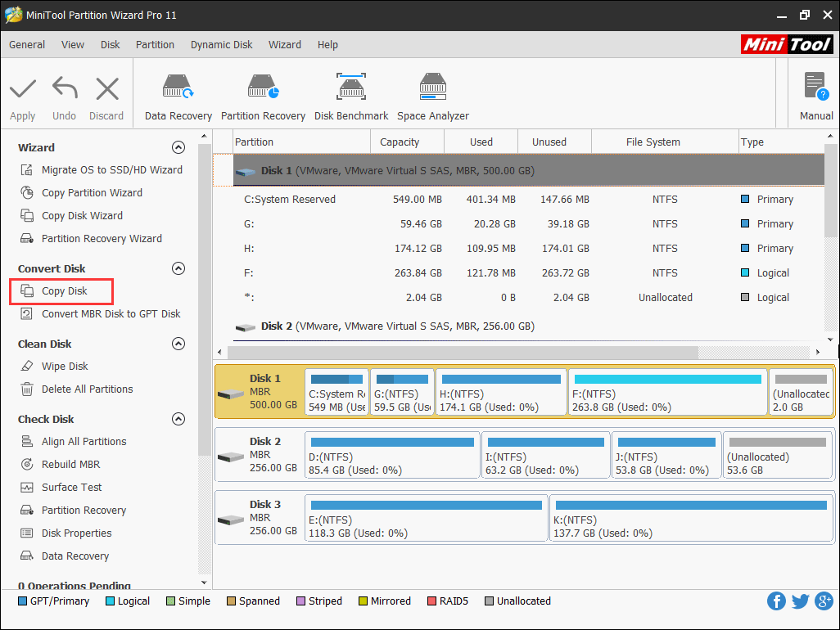
Task: Collapse the Clean Disk section
Action: (x=178, y=344)
